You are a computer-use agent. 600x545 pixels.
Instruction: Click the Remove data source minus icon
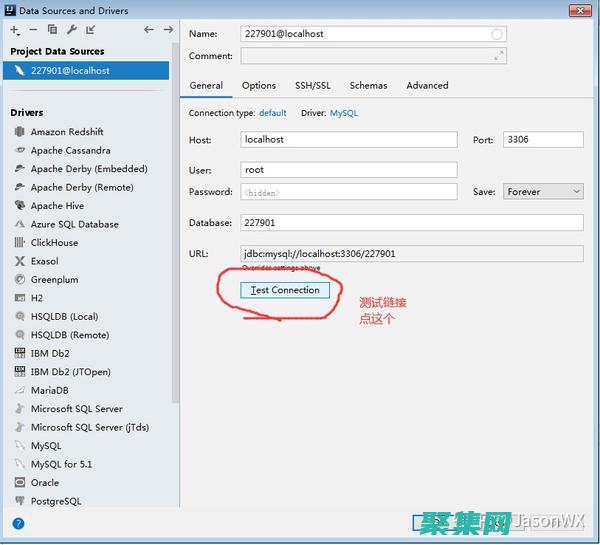(33, 30)
